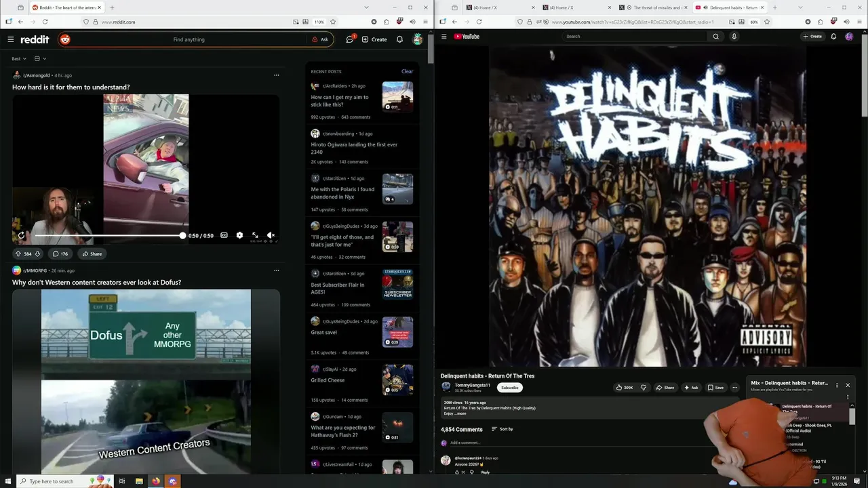This screenshot has width=868, height=488.
Task: Open the 176 comments on Asmongold post
Action: (60, 253)
